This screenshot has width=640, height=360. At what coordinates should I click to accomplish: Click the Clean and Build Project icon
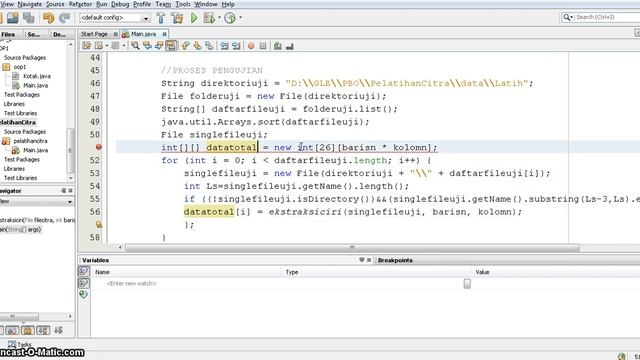click(177, 18)
